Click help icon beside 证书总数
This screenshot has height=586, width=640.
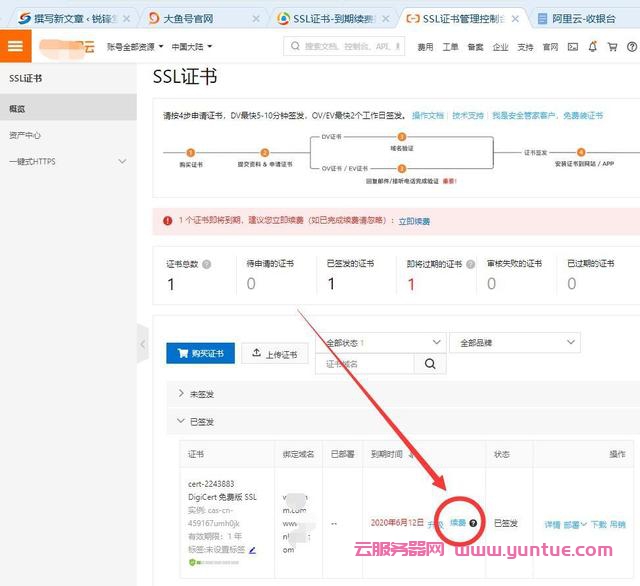(x=206, y=264)
